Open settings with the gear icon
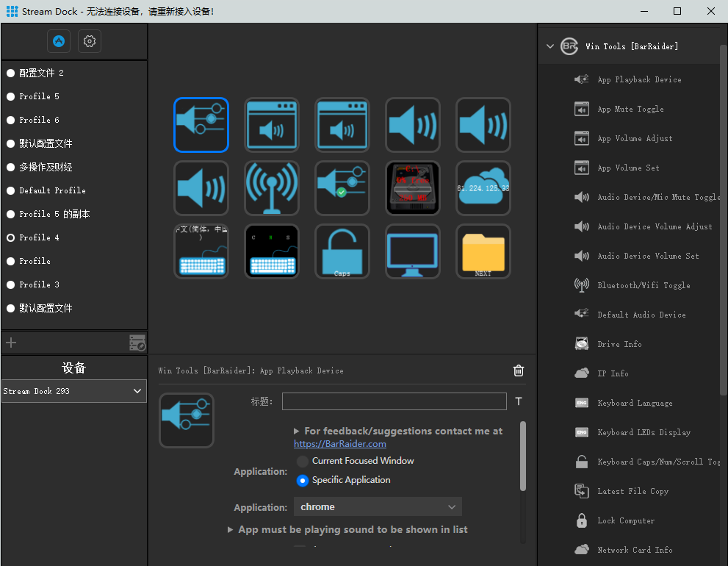 [x=90, y=41]
